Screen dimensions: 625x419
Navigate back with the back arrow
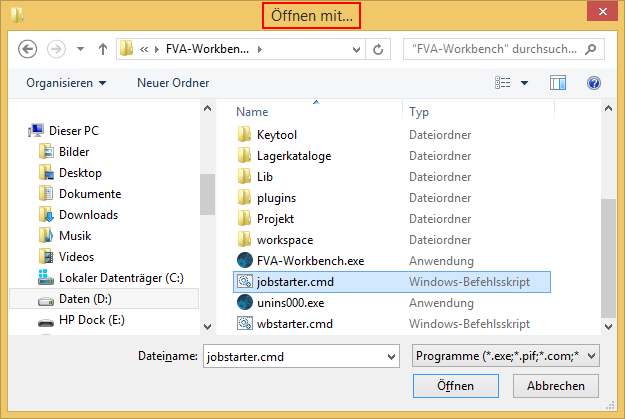click(x=28, y=48)
